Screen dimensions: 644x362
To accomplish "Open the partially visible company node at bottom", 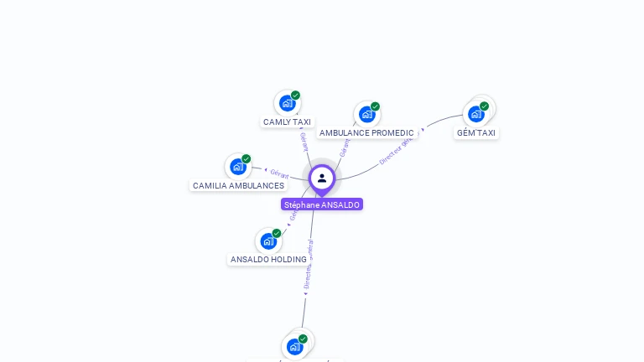I will coord(295,346).
